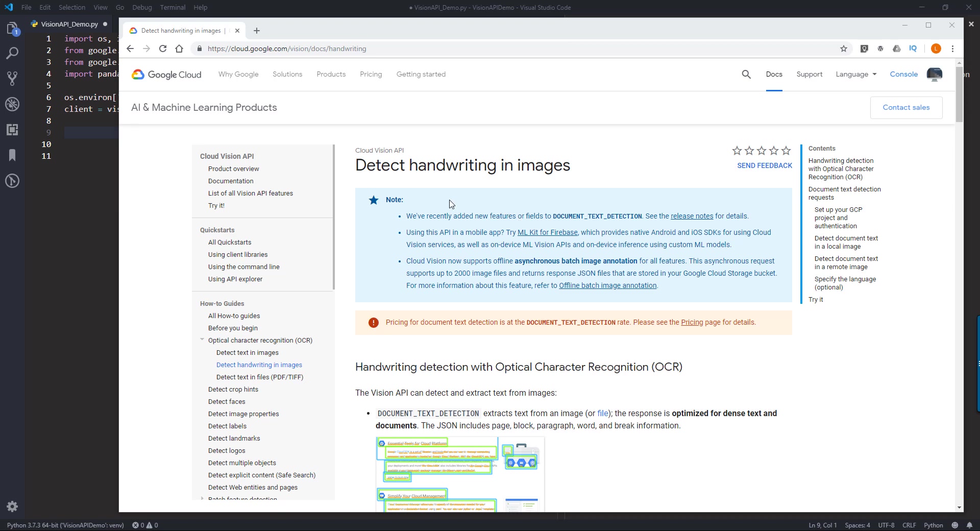Open the Search panel in VS Code
The height and width of the screenshot is (531, 980).
pos(12,53)
